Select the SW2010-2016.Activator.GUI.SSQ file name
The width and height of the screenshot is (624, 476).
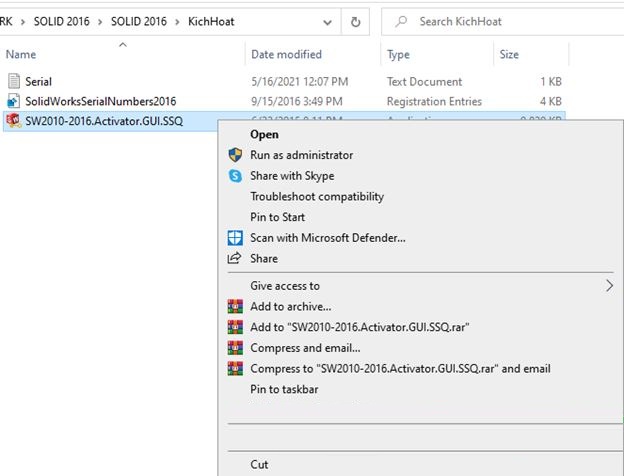104,121
